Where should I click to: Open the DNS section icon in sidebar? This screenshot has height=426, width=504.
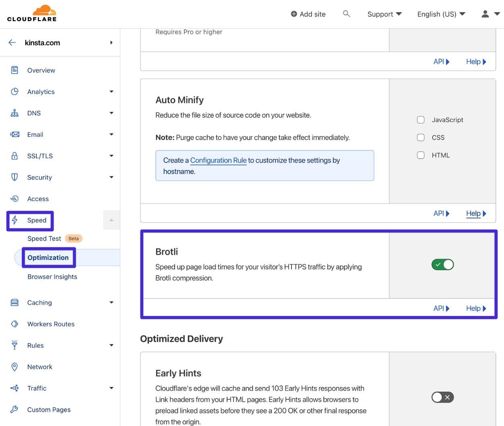14,112
